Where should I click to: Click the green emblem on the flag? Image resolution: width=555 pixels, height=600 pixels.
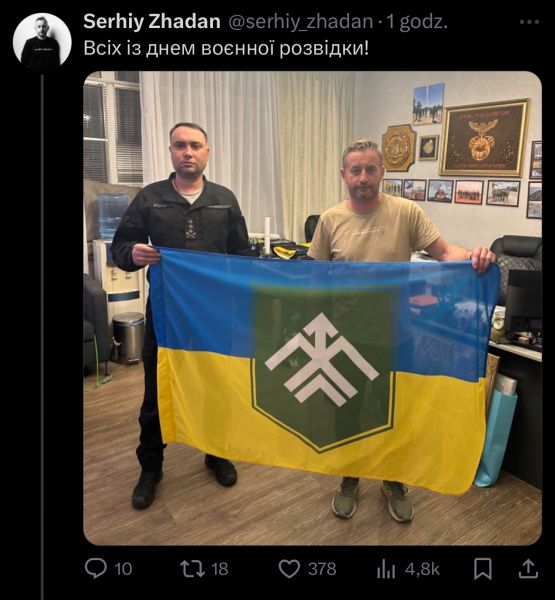coord(323,367)
